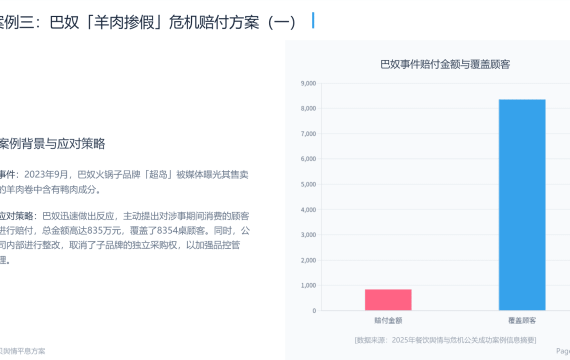Click the Page number in bottom corner
570x360 pixels.
[563, 351]
